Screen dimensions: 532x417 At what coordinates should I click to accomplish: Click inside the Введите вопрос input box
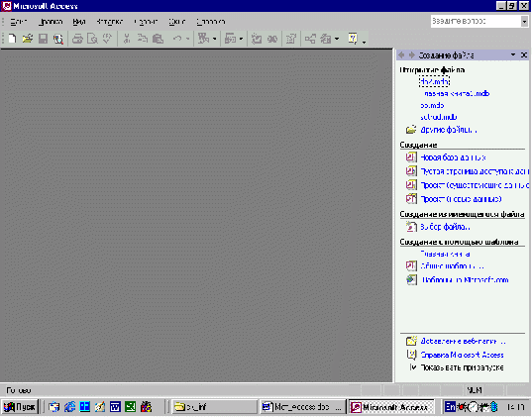pyautogui.click(x=476, y=22)
